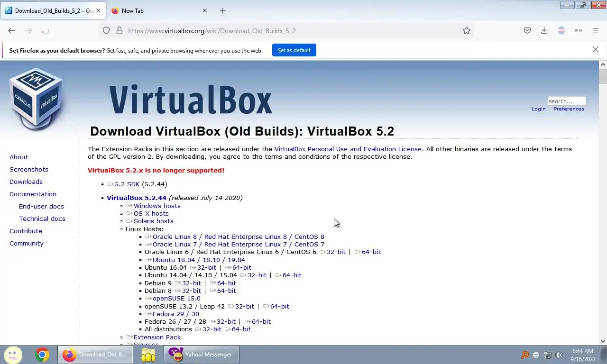Open the Contribute sidebar link
The width and height of the screenshot is (607, 364).
point(26,231)
